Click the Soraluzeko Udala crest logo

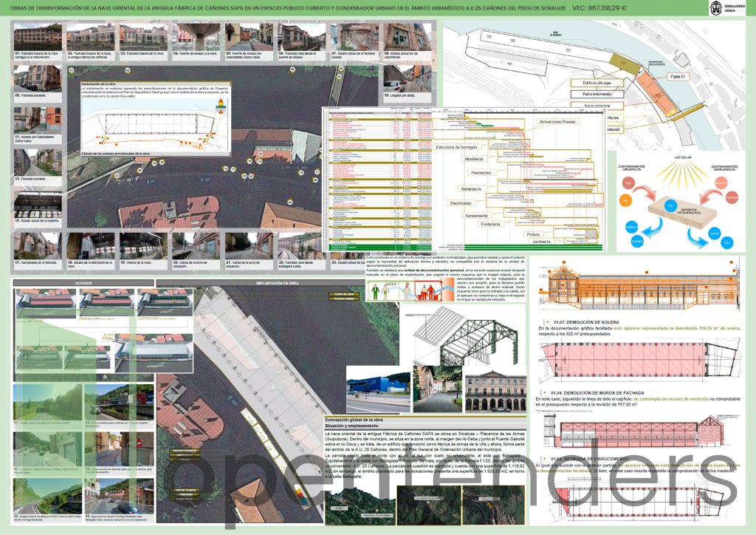716,8
